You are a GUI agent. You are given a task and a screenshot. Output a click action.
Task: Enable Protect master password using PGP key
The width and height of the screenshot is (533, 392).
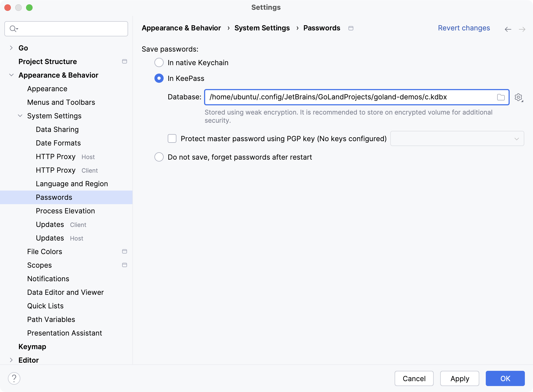point(172,138)
